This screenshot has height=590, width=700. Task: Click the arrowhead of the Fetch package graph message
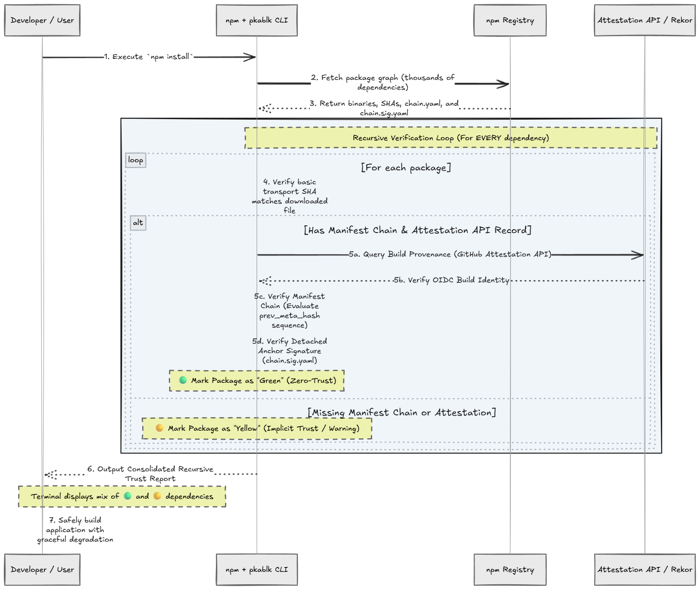coord(503,84)
